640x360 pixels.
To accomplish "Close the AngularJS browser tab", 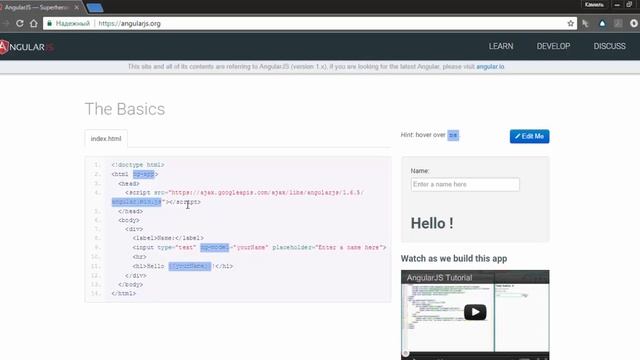I will pos(76,7).
